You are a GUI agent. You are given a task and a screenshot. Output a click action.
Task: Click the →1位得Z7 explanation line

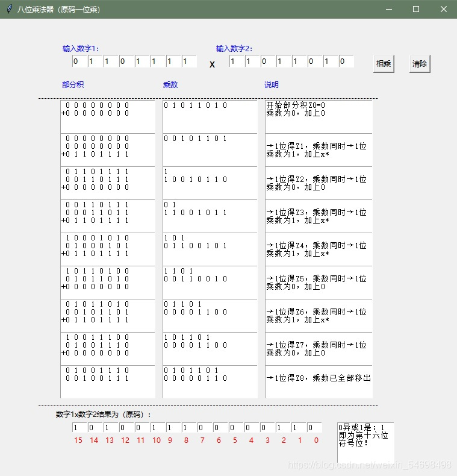point(317,345)
